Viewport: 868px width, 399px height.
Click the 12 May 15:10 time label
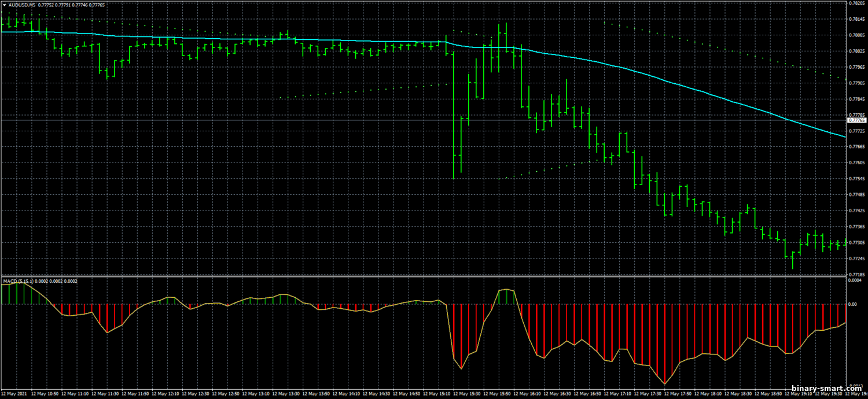click(x=438, y=394)
